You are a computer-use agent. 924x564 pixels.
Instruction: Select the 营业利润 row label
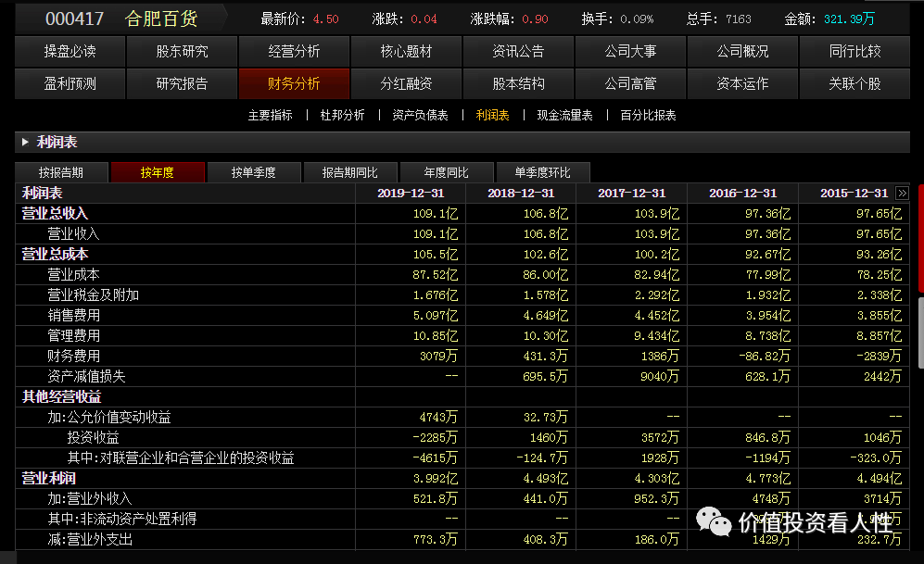[48, 478]
